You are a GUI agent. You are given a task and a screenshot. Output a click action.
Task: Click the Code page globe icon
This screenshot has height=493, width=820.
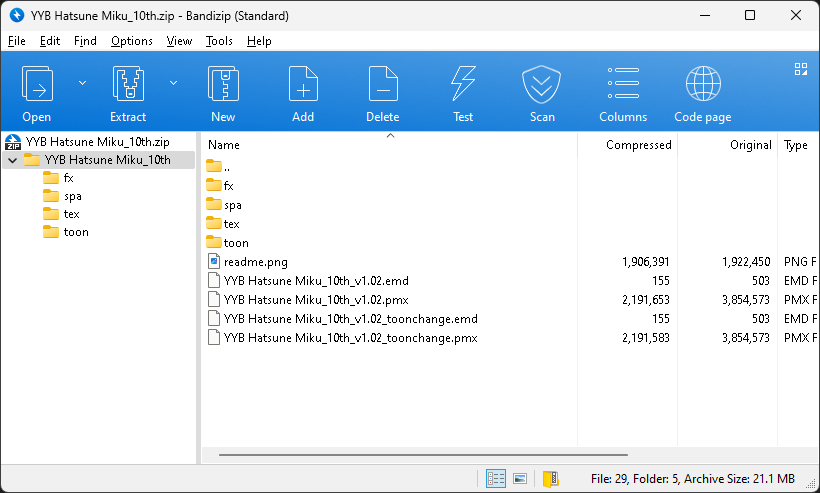(x=703, y=84)
